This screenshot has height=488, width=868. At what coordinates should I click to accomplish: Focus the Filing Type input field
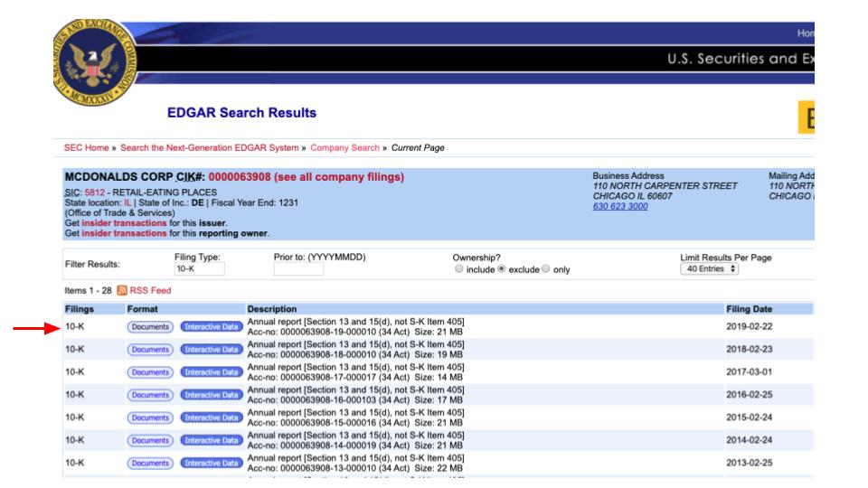[x=199, y=269]
